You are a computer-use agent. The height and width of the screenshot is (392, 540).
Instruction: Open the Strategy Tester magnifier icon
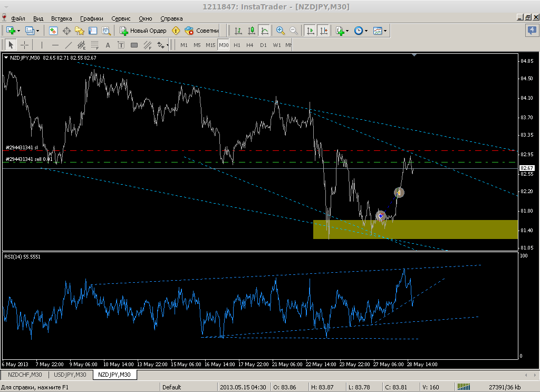(x=106, y=31)
